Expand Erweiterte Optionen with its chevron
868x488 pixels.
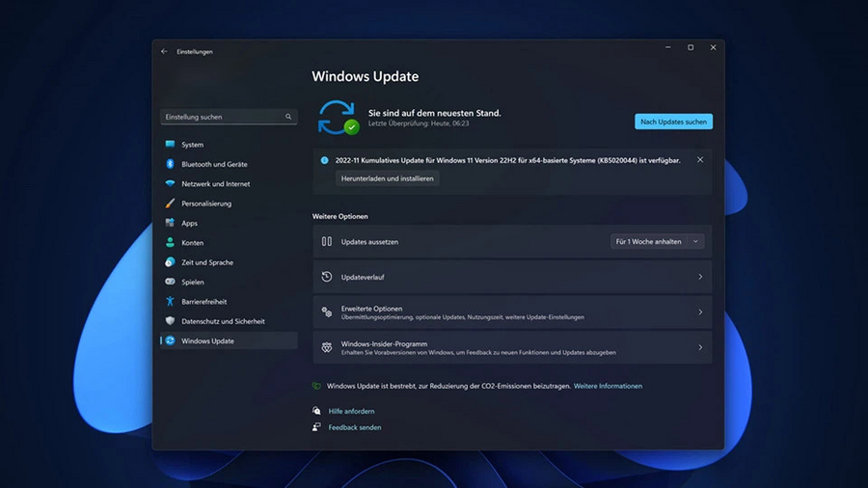[700, 312]
